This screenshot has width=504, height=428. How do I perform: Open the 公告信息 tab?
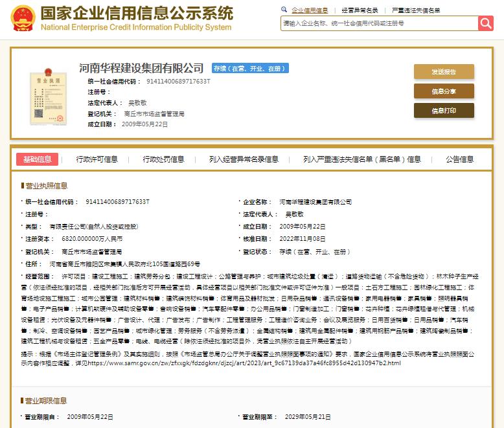click(459, 159)
